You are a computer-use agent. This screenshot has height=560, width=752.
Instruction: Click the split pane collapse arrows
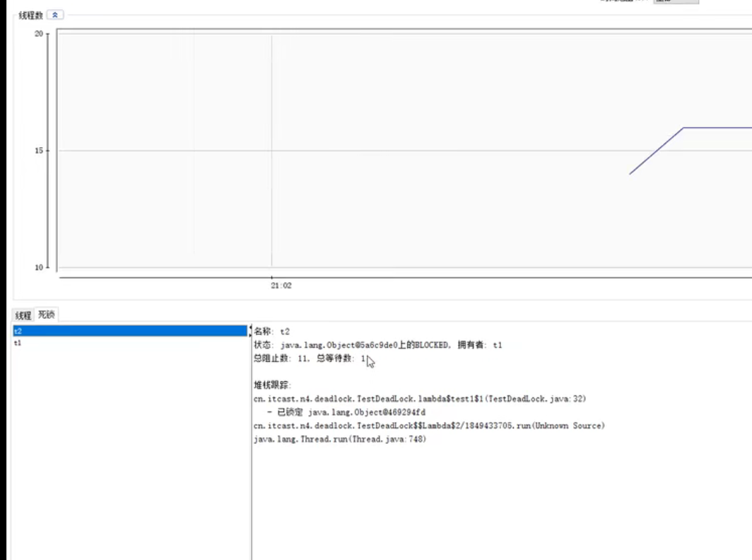250,331
